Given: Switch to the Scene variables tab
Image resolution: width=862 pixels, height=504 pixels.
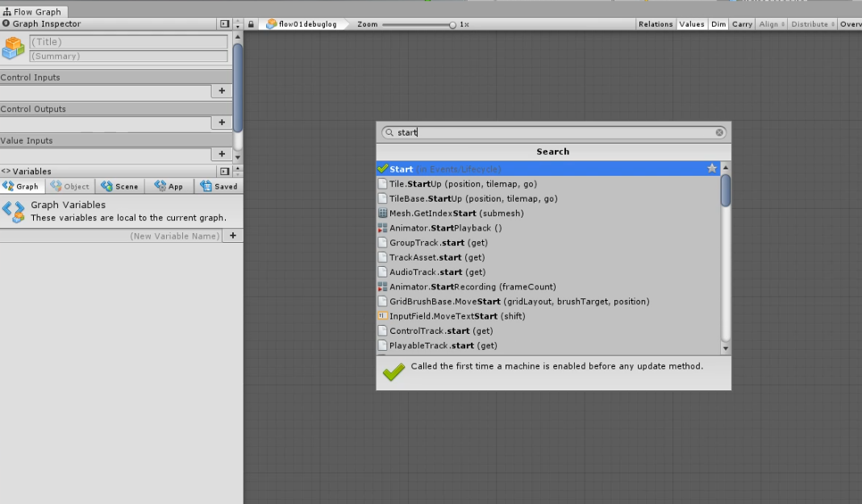Looking at the screenshot, I should pyautogui.click(x=119, y=186).
